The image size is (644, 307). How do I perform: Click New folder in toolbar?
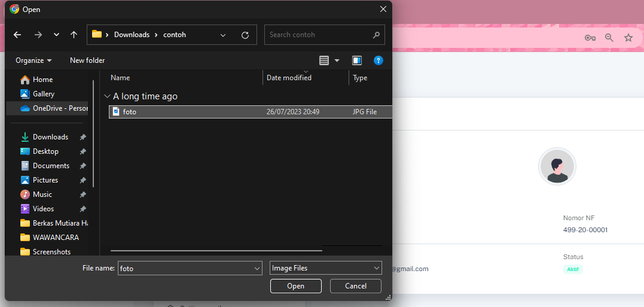coord(87,60)
